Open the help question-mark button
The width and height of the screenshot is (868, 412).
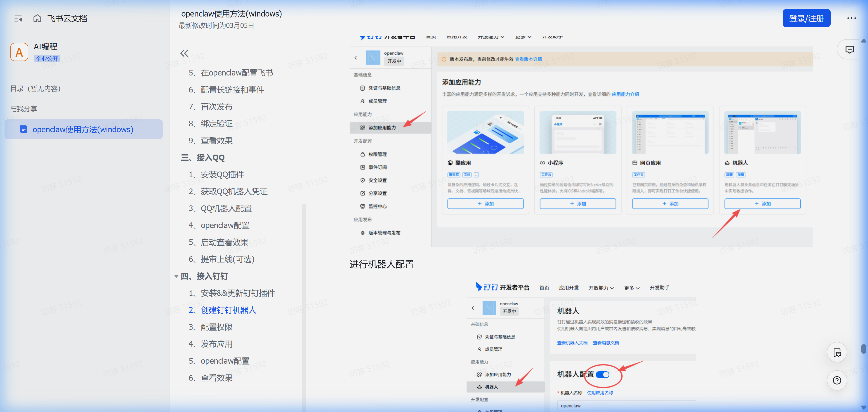[x=837, y=380]
